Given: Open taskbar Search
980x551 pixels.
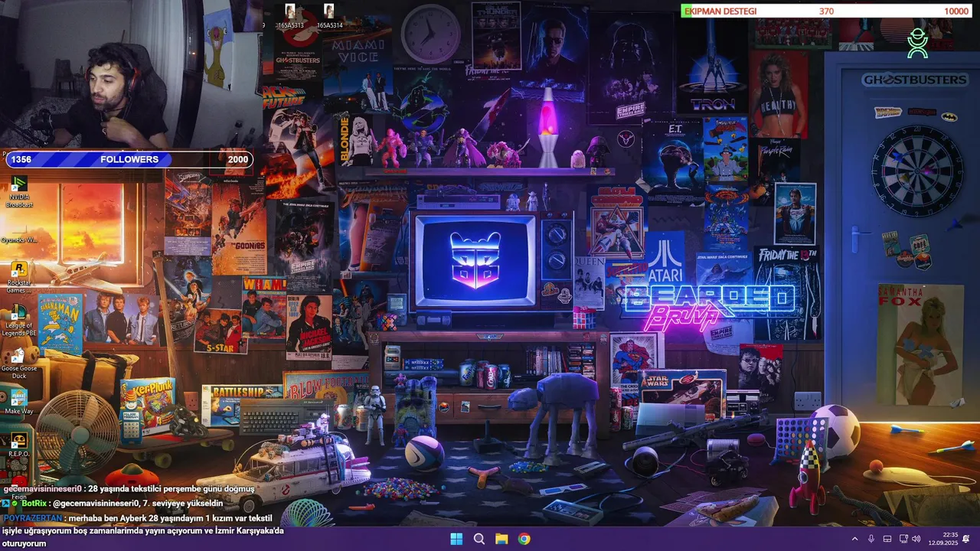Looking at the screenshot, I should coord(479,539).
